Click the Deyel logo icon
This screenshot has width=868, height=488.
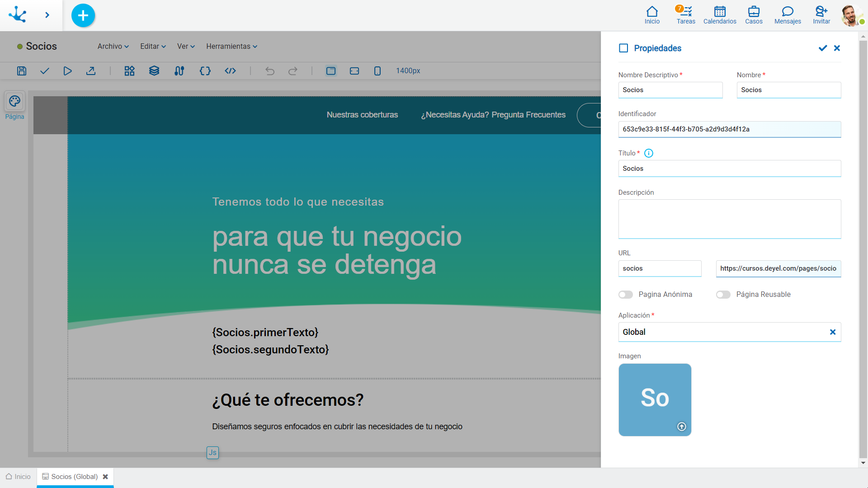18,14
